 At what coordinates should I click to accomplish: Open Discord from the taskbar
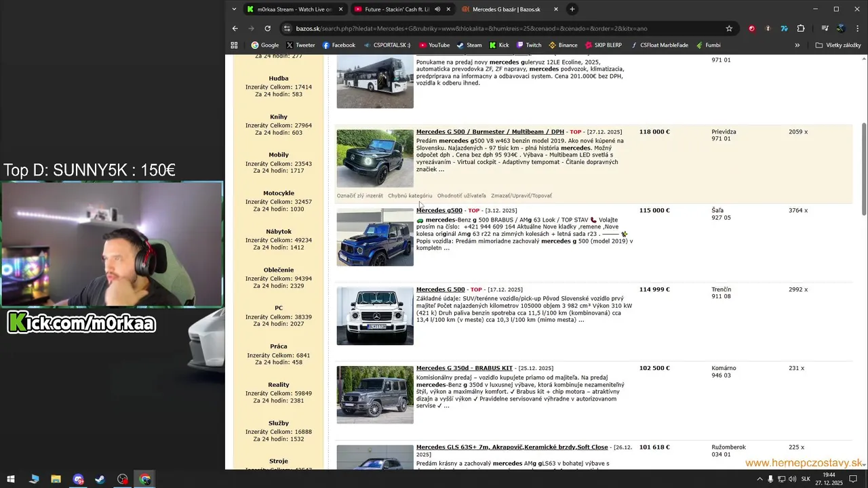click(x=79, y=479)
